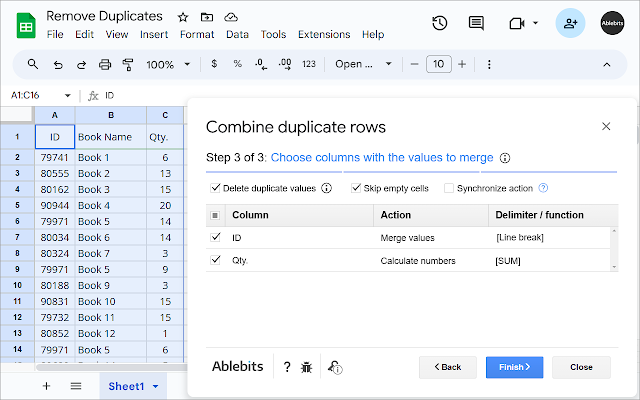Add a new sheet with plus
Viewport: 640px width, 400px height.
click(46, 386)
